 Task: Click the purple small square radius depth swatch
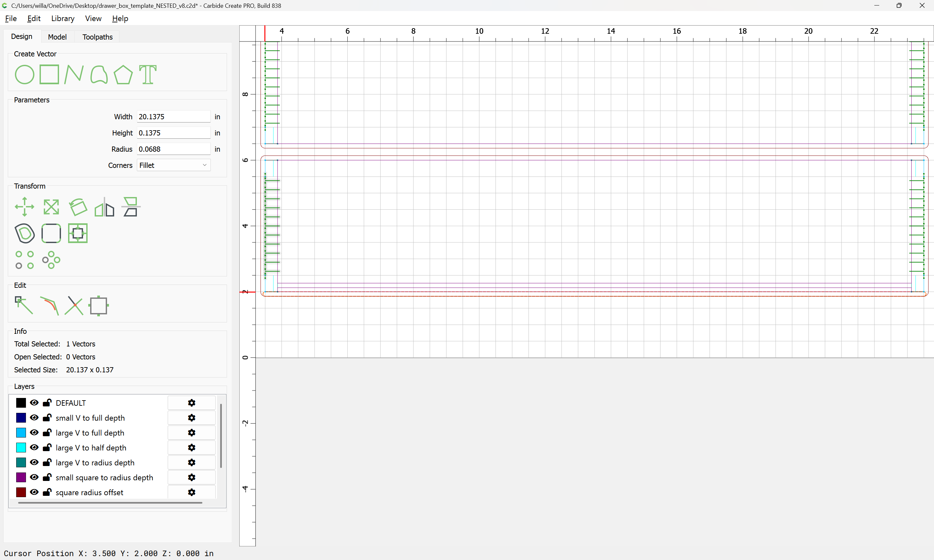tap(21, 477)
